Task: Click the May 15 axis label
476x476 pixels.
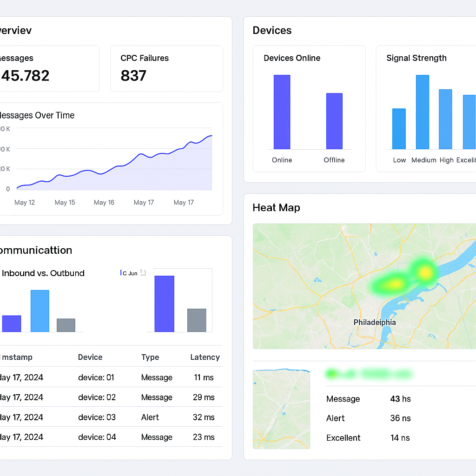Action: tap(65, 202)
